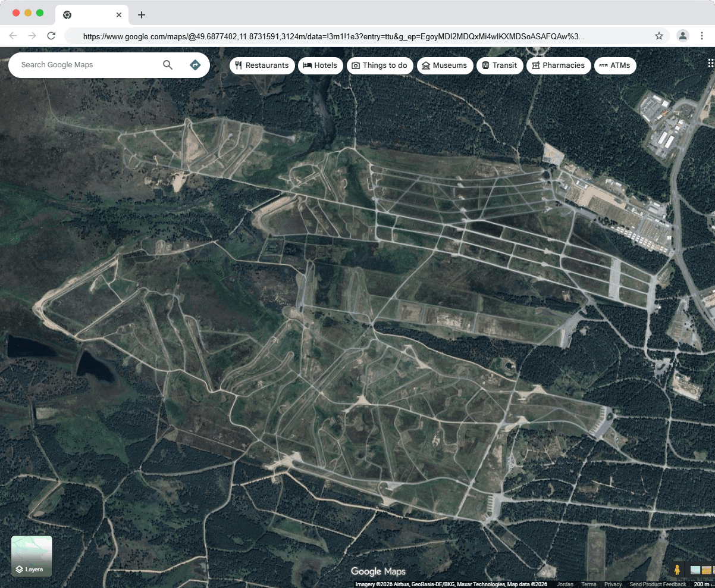715x588 pixels.
Task: Bookmark this page with star icon
Action: click(659, 36)
